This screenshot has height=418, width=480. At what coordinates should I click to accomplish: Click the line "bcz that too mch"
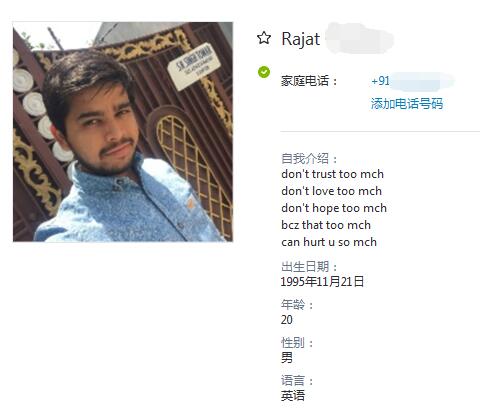[x=326, y=225]
